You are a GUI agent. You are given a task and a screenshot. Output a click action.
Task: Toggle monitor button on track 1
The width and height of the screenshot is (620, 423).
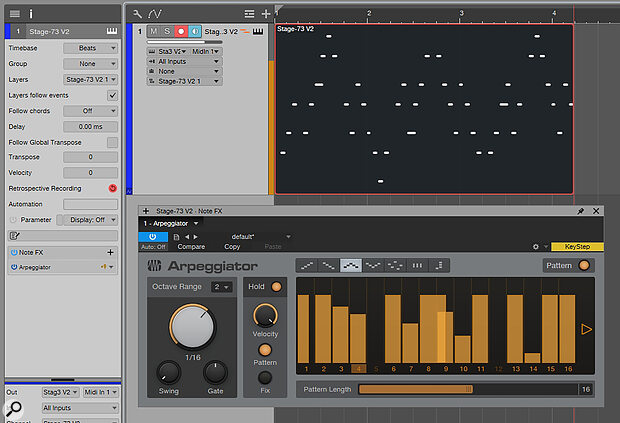195,31
